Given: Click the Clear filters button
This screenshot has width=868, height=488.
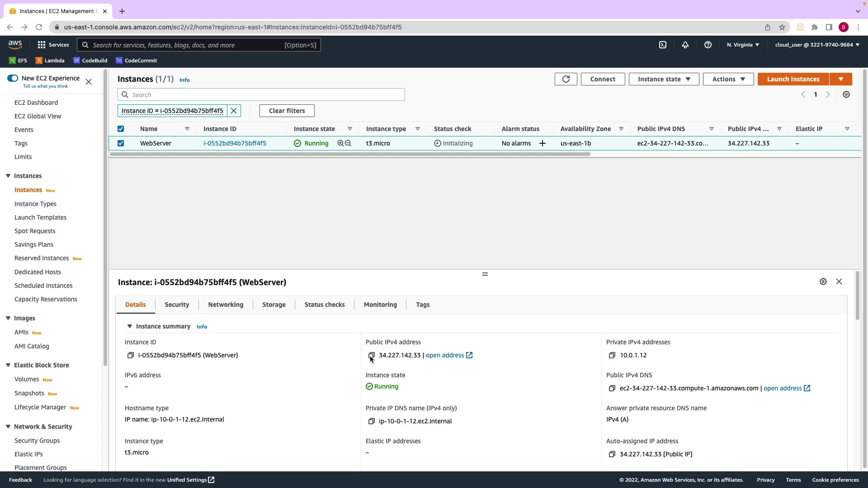Looking at the screenshot, I should pos(287,111).
